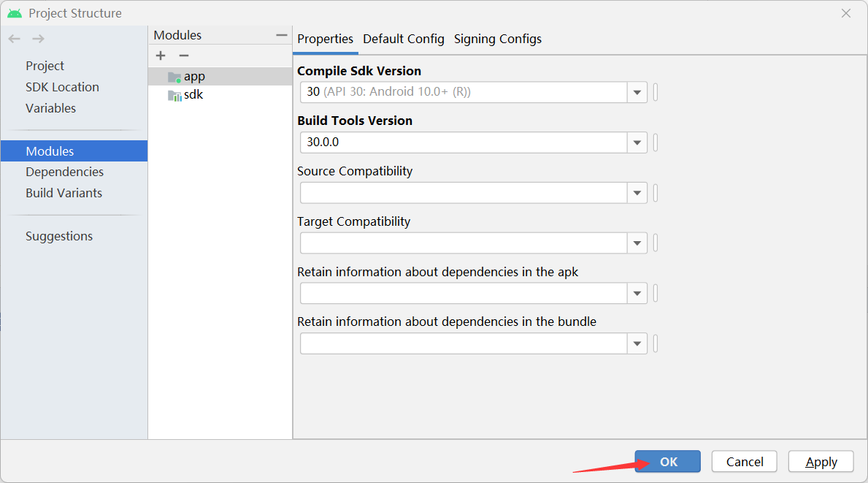Open Target Compatibility dropdown arrow

(637, 243)
